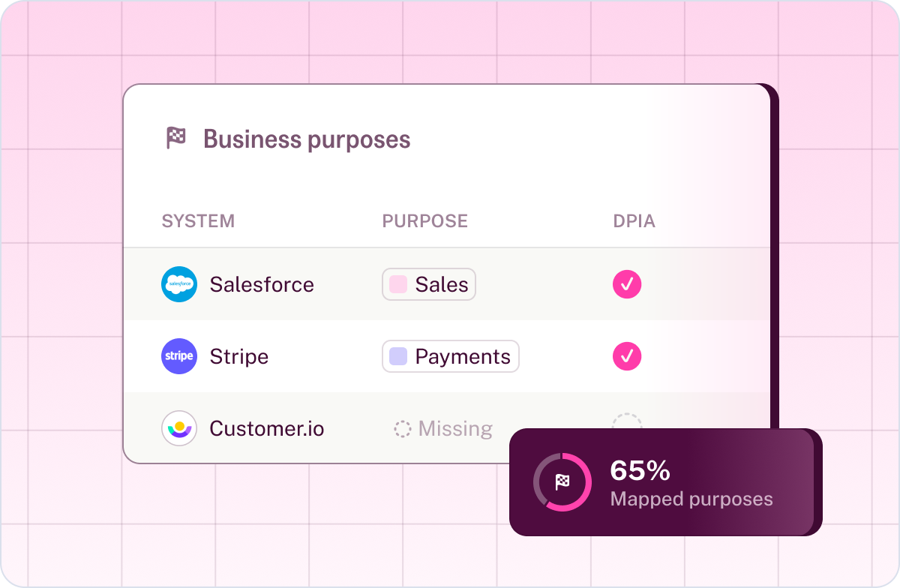Screen dimensions: 900x588
Task: Select the Missing purpose placeholder
Action: pyautogui.click(x=443, y=429)
